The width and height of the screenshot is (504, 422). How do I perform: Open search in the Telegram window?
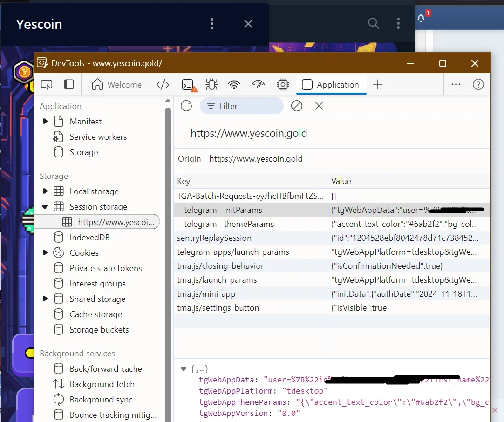point(374,23)
